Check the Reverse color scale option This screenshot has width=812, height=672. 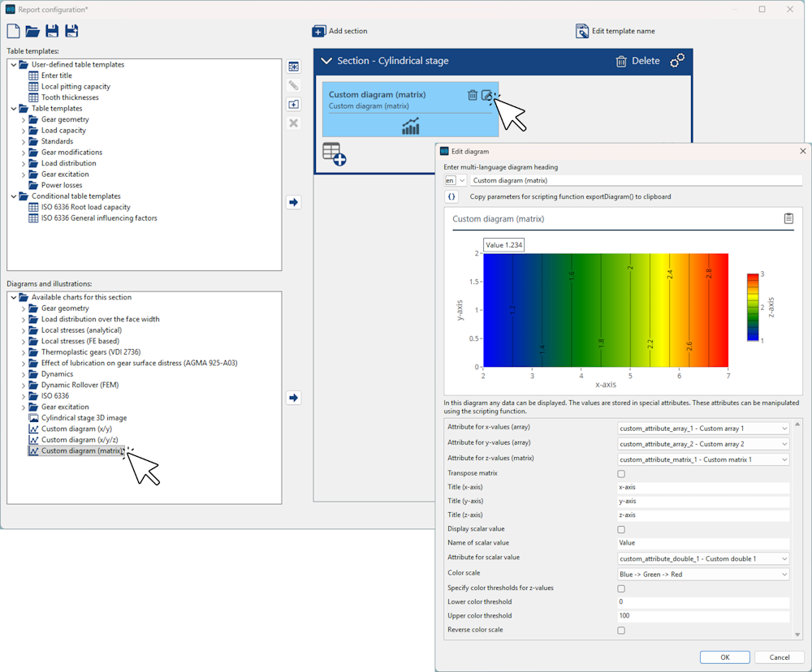click(x=621, y=630)
